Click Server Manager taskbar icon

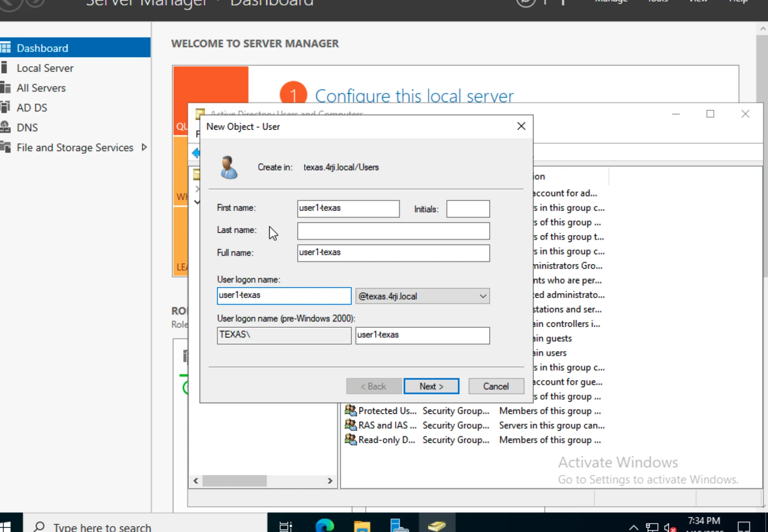[399, 526]
